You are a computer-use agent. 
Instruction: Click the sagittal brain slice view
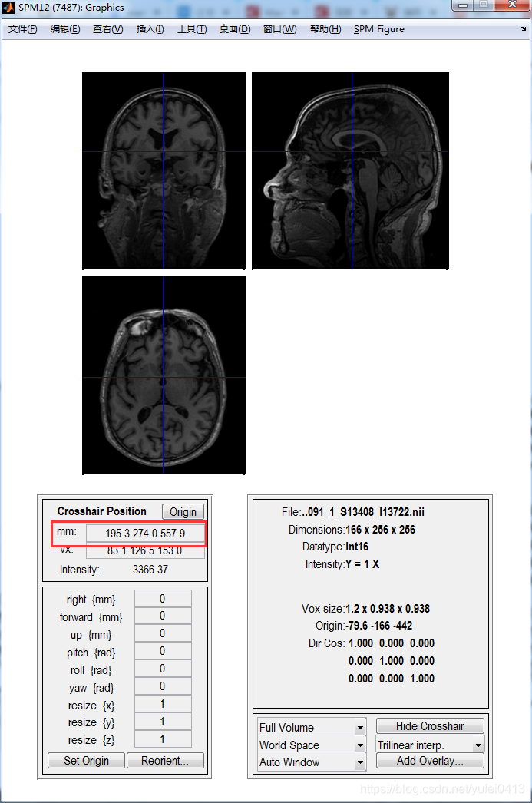click(350, 170)
